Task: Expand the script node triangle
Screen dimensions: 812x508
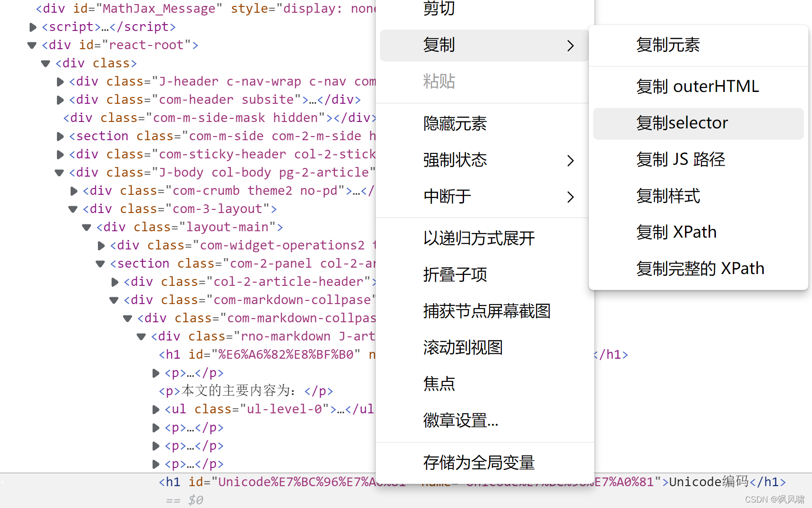Action: tap(32, 27)
